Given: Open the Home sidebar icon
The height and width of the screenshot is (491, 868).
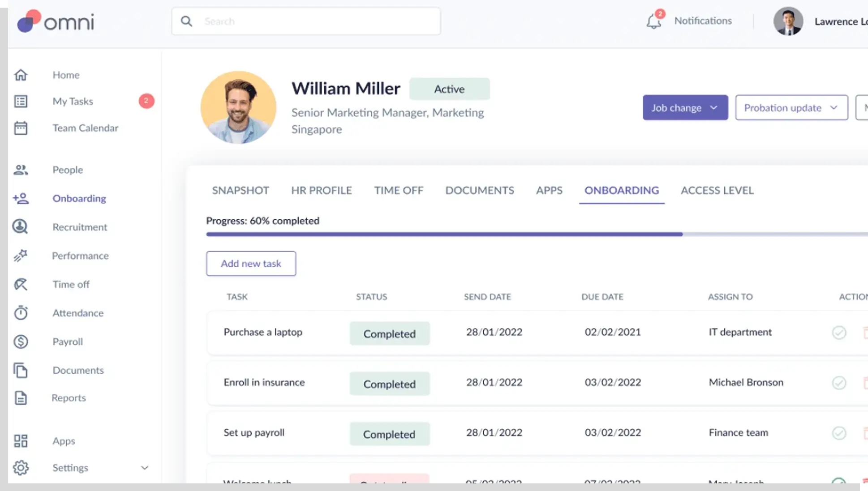Looking at the screenshot, I should 21,75.
